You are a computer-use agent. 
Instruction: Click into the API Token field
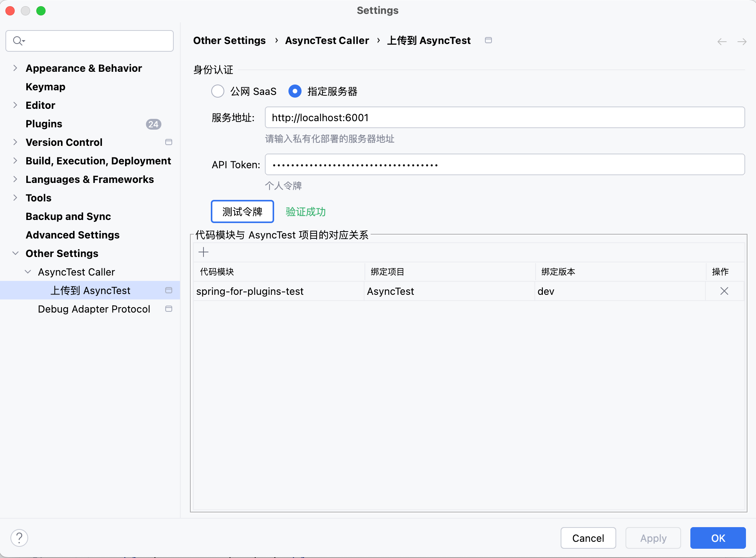[504, 165]
